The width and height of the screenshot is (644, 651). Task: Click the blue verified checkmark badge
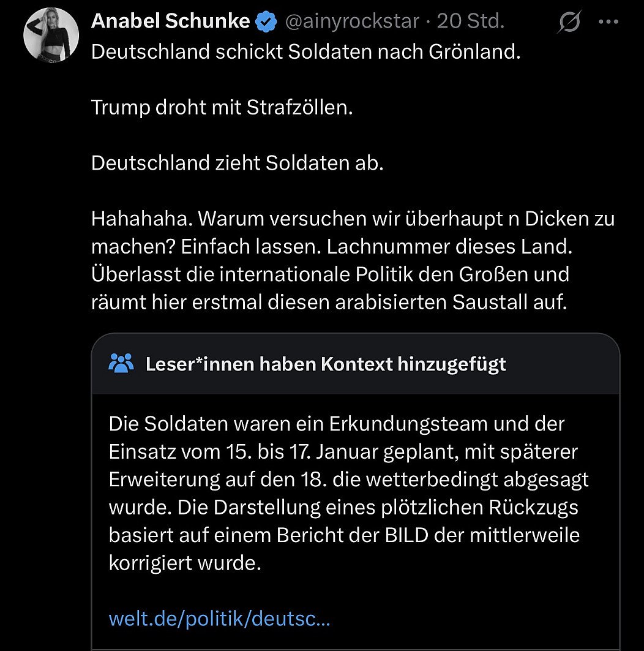pos(264,22)
